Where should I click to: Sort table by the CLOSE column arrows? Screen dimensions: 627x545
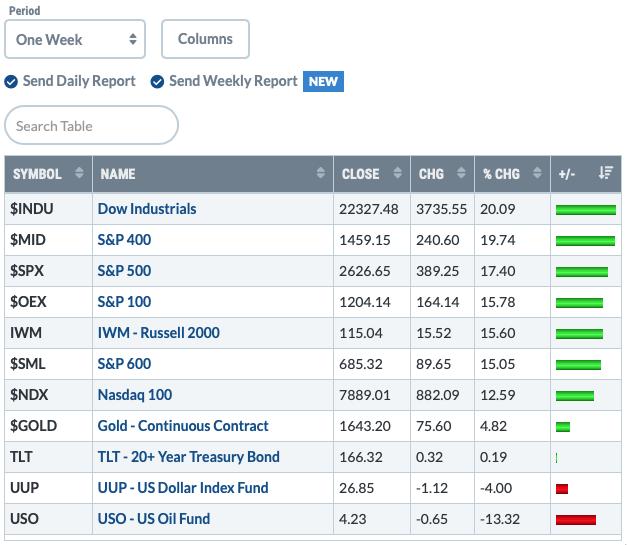point(397,173)
